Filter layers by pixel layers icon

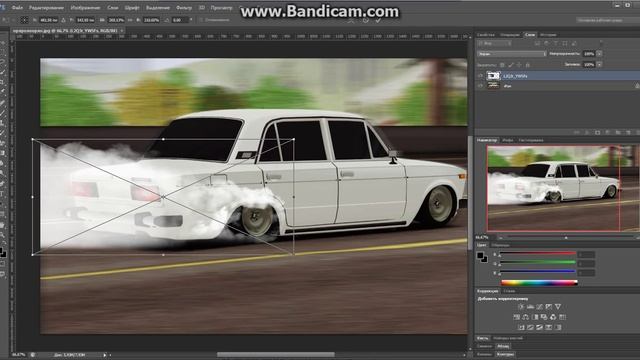point(538,43)
